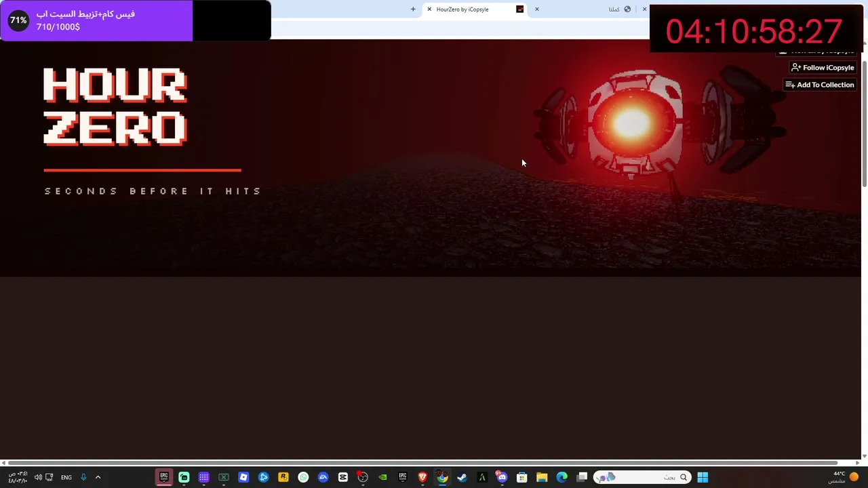
Task: Open Epic Games Launcher highlighted in taskbar
Action: coord(164,477)
